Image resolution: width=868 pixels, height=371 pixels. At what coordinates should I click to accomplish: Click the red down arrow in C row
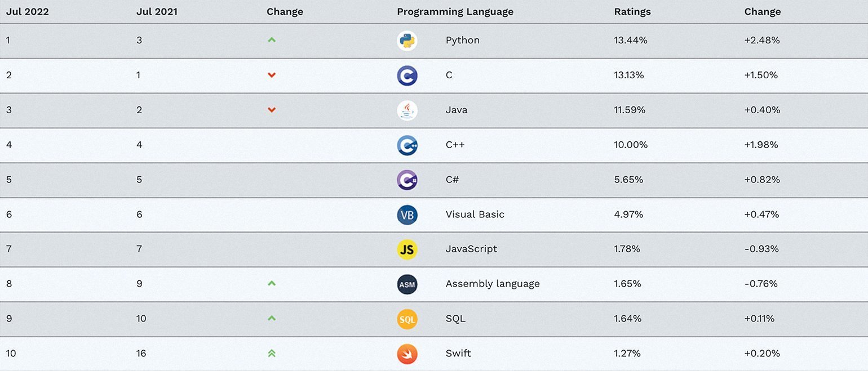coord(272,75)
